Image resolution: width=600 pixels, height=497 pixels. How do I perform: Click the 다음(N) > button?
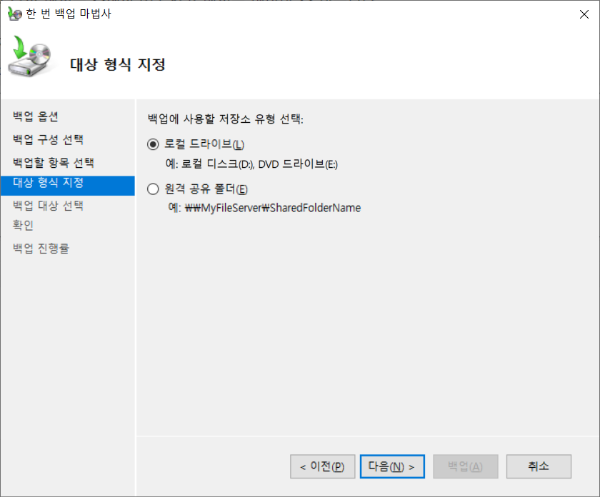pyautogui.click(x=392, y=466)
